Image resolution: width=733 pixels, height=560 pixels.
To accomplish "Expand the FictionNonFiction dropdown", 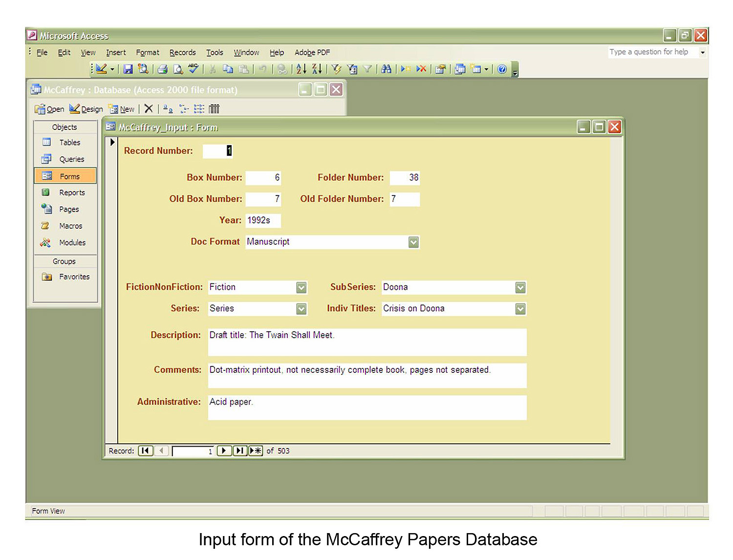I will click(x=302, y=287).
